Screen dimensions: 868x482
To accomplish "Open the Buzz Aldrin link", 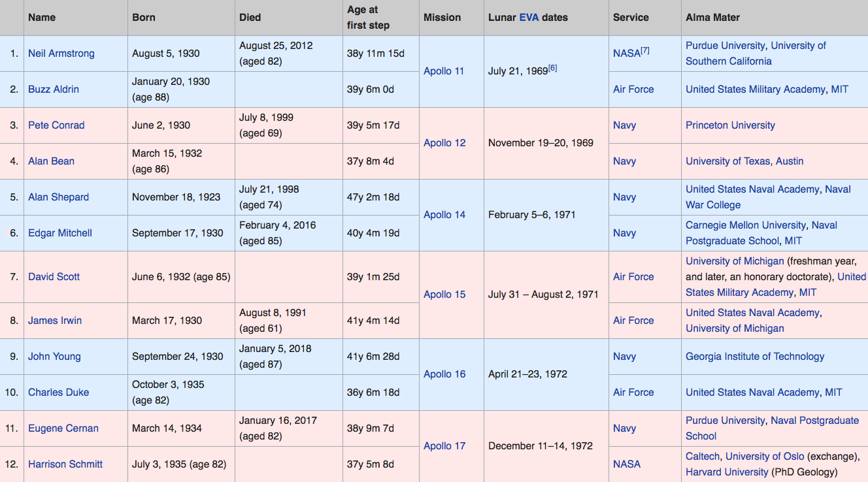I will click(54, 89).
